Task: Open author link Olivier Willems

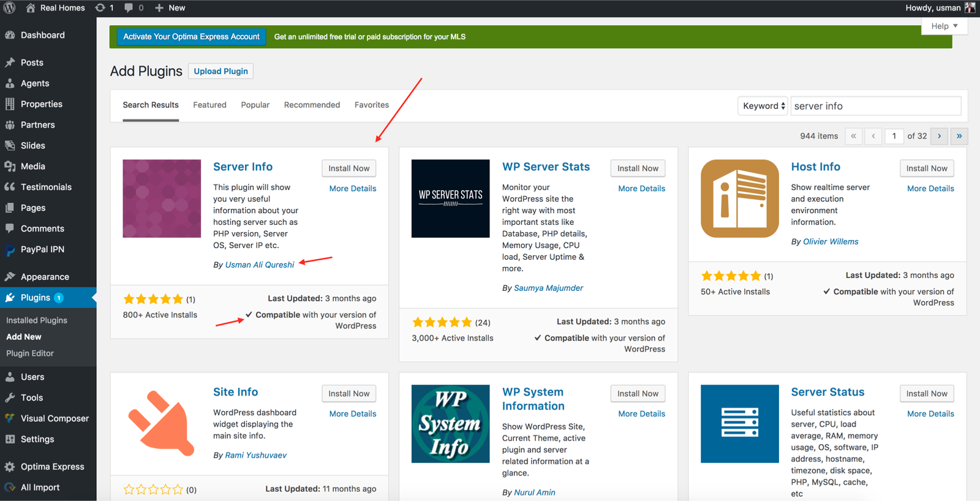Action: (x=831, y=241)
